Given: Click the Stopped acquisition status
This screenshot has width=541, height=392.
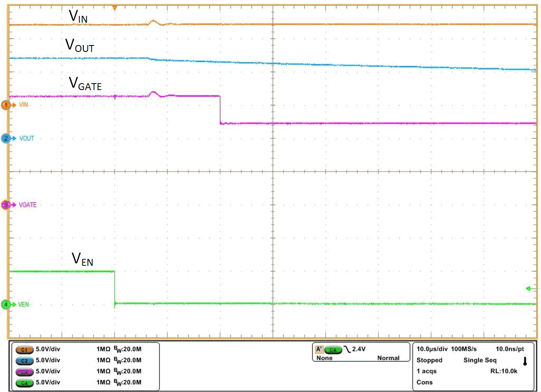Looking at the screenshot, I should (429, 360).
